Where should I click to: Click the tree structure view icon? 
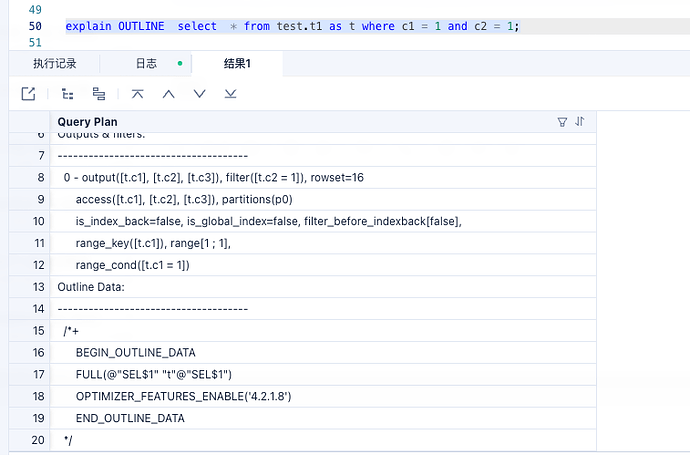tap(68, 94)
